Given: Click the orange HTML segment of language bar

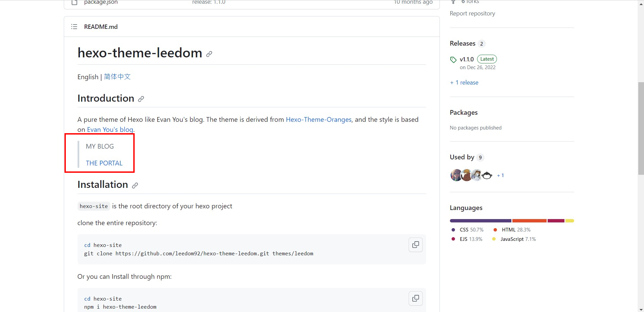Looking at the screenshot, I should (x=530, y=221).
